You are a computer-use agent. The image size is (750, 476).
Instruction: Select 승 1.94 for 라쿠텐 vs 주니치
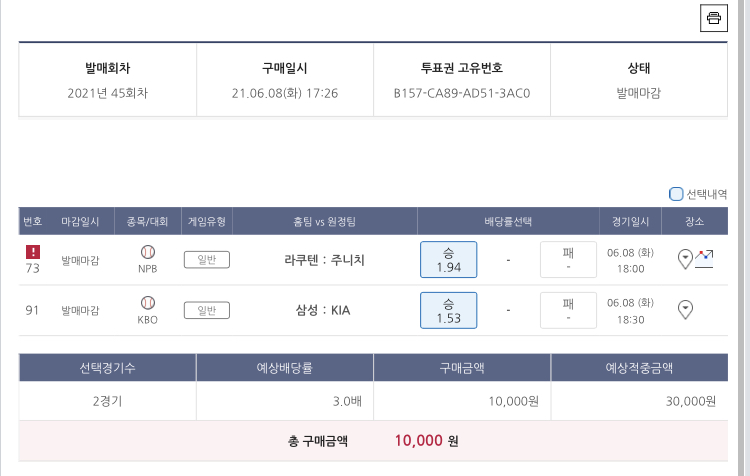pos(448,260)
